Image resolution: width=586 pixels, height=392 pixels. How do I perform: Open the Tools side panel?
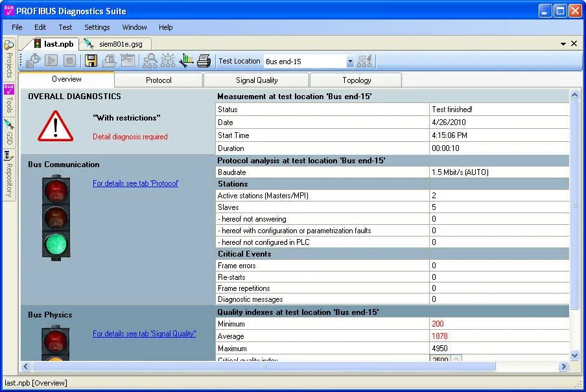pos(9,99)
